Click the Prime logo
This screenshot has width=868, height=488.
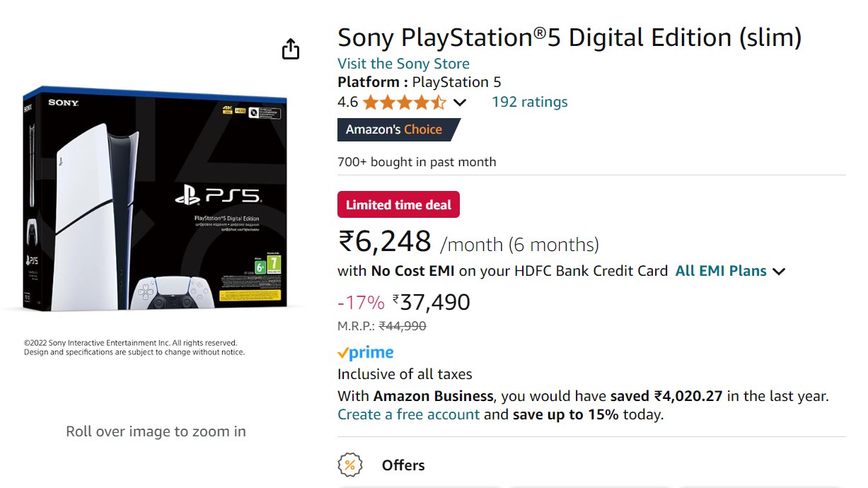coord(366,352)
